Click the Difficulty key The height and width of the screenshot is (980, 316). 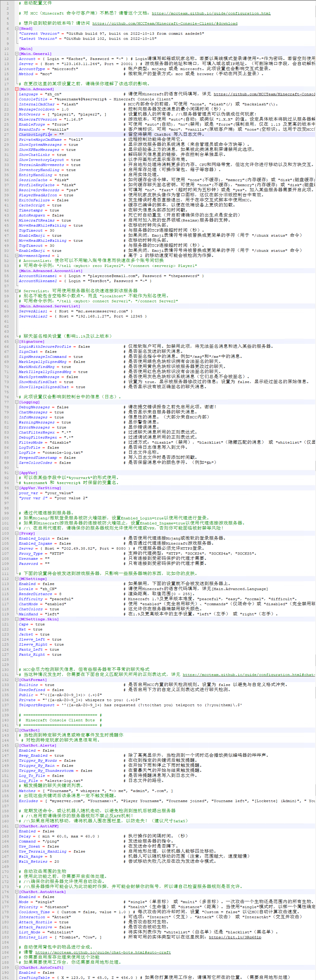[31, 599]
